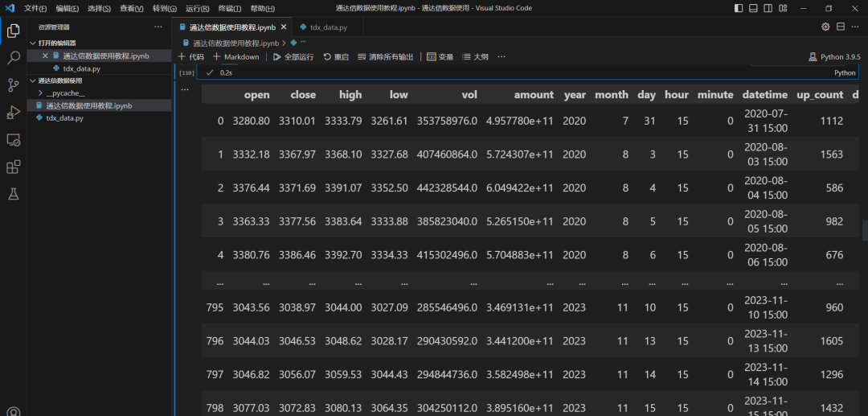Click the cell value 353758976.0
This screenshot has height=416, width=868.
click(448, 121)
